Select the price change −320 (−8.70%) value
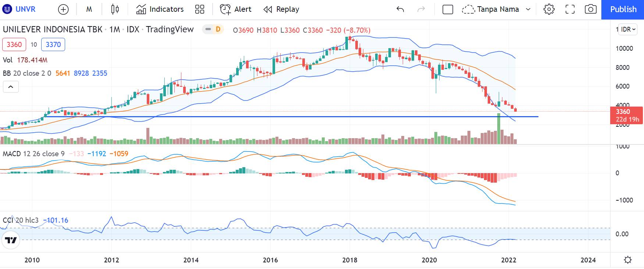 click(x=348, y=30)
